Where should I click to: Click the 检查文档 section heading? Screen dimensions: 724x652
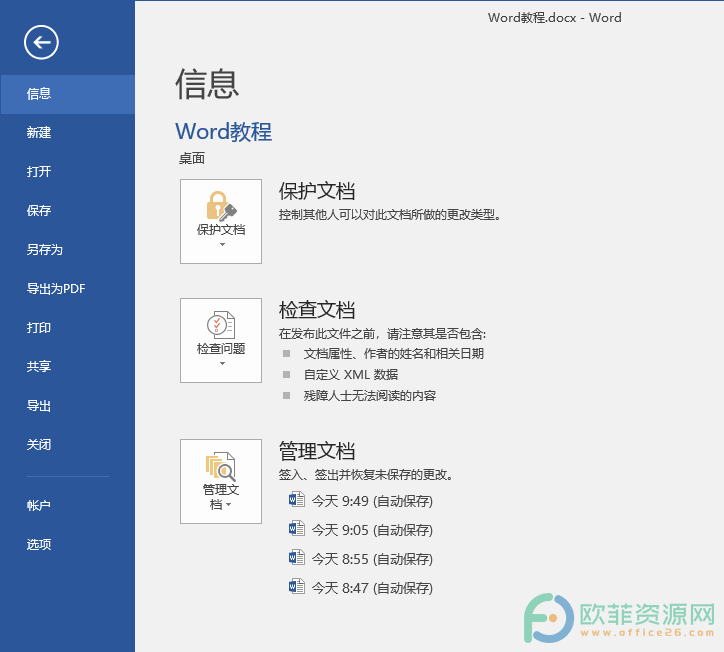tap(317, 310)
